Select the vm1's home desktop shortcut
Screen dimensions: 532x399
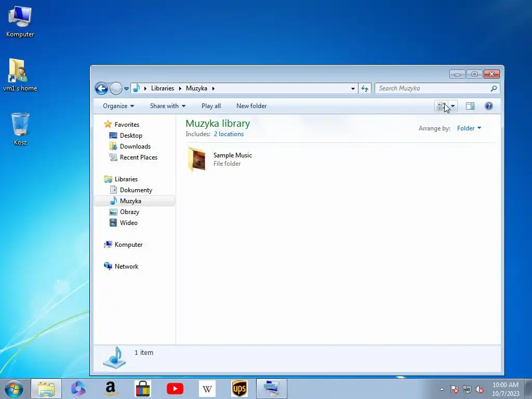(x=20, y=75)
